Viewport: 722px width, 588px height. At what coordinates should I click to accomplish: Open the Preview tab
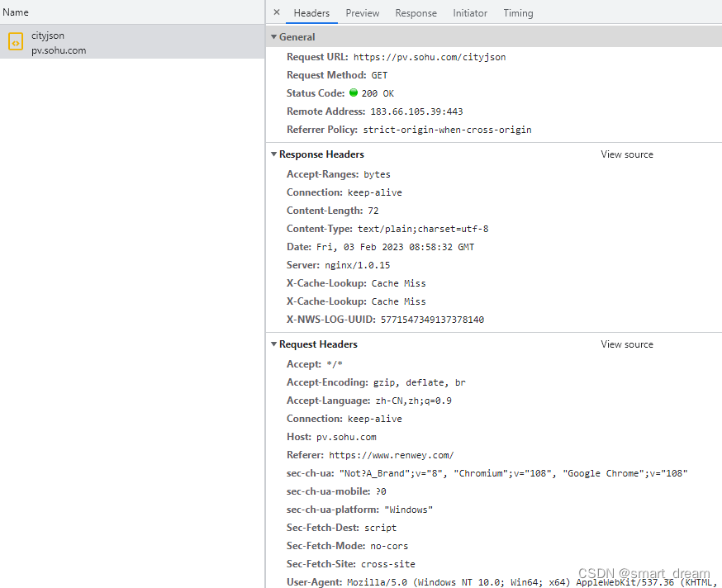click(363, 13)
